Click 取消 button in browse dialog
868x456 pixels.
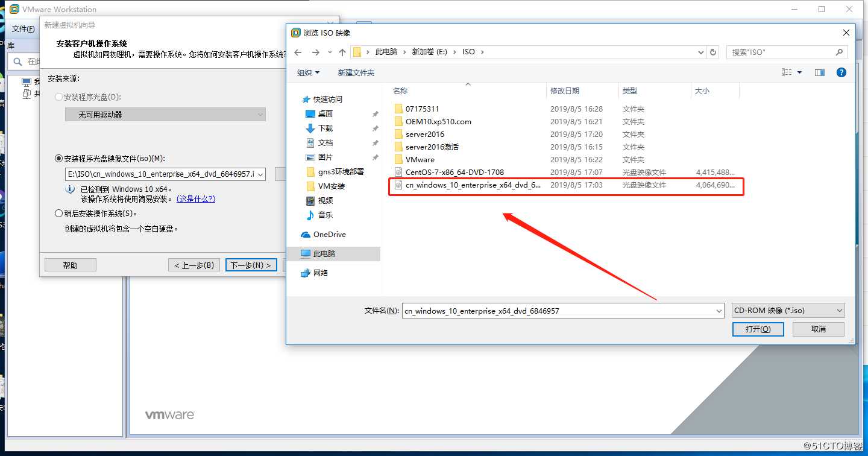pos(819,329)
